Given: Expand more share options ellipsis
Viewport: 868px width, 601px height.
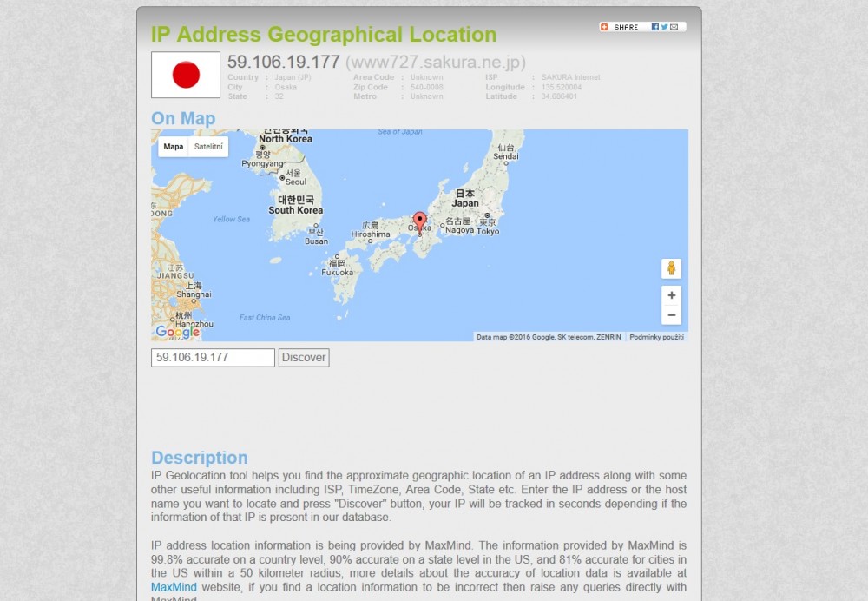Looking at the screenshot, I should [682, 28].
